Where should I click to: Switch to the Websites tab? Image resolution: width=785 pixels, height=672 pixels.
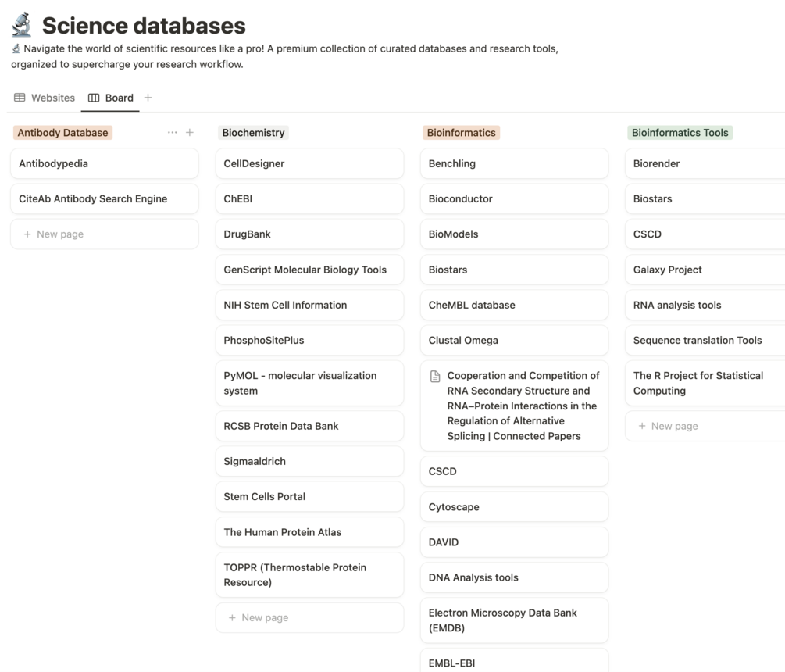(52, 97)
